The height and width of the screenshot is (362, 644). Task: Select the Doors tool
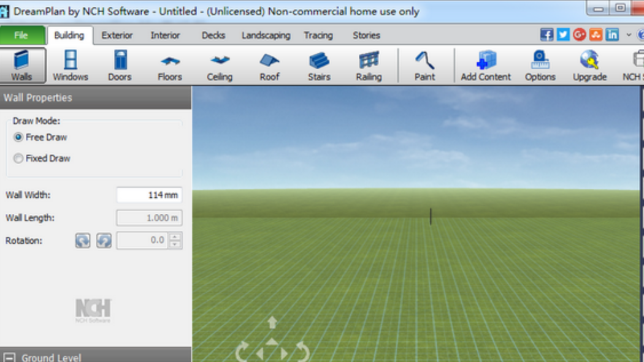pyautogui.click(x=120, y=66)
